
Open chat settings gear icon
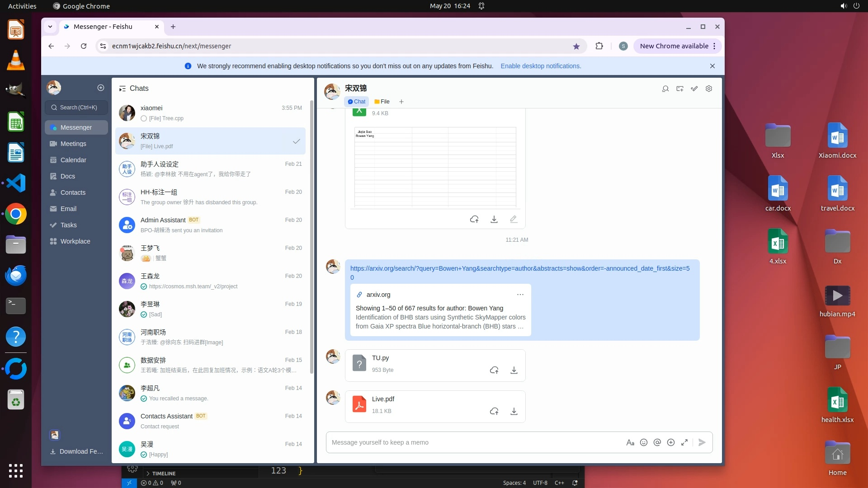click(709, 89)
